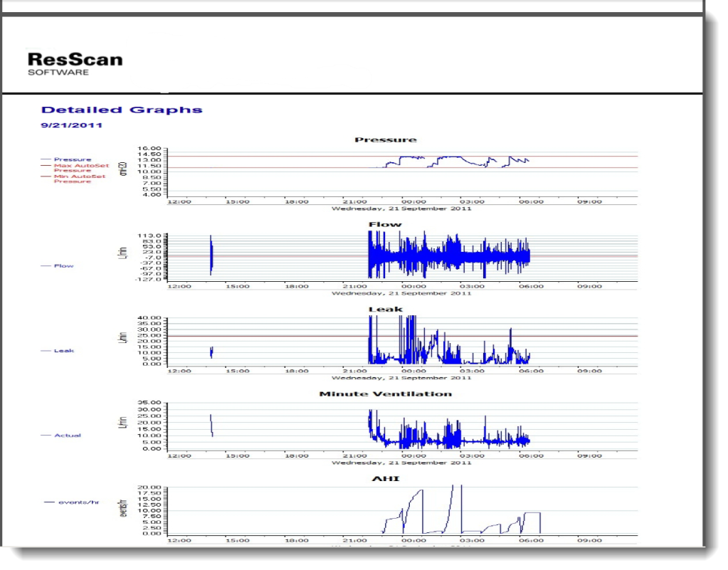Click the AHI graph title
Viewport: 728px width, 570px height.
[385, 478]
